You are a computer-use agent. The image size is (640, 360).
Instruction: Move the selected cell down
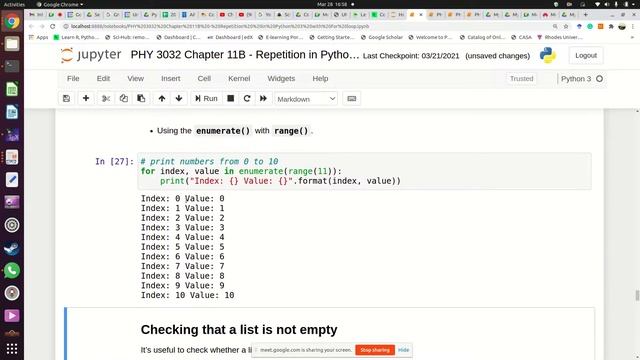pos(179,98)
